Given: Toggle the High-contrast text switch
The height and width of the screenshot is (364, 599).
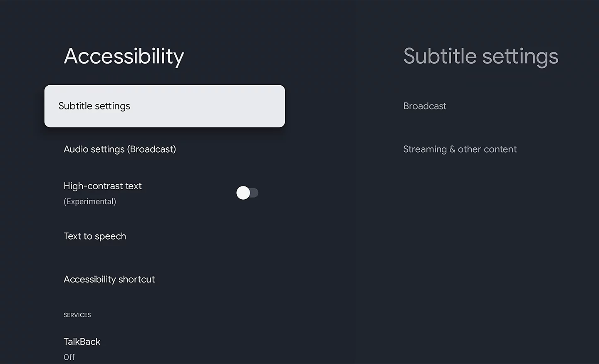Looking at the screenshot, I should point(248,193).
